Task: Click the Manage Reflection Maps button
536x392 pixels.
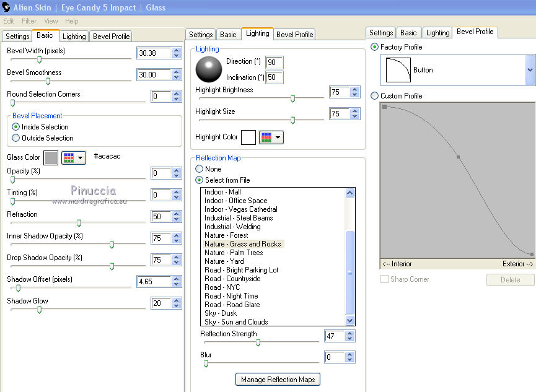Action: pos(278,380)
